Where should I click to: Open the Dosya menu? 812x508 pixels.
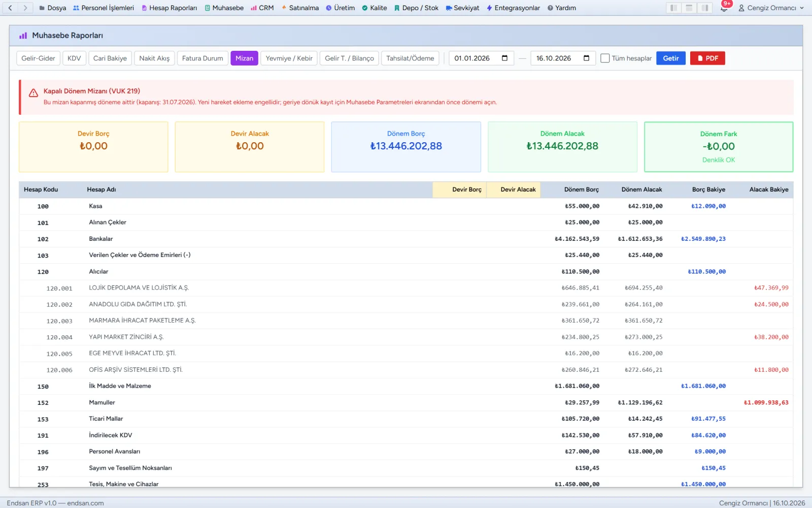point(53,8)
